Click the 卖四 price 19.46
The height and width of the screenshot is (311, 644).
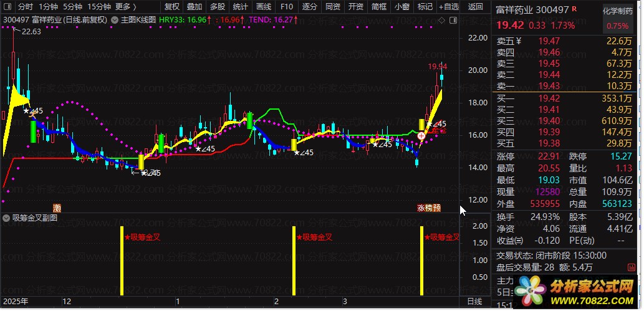[x=549, y=52]
